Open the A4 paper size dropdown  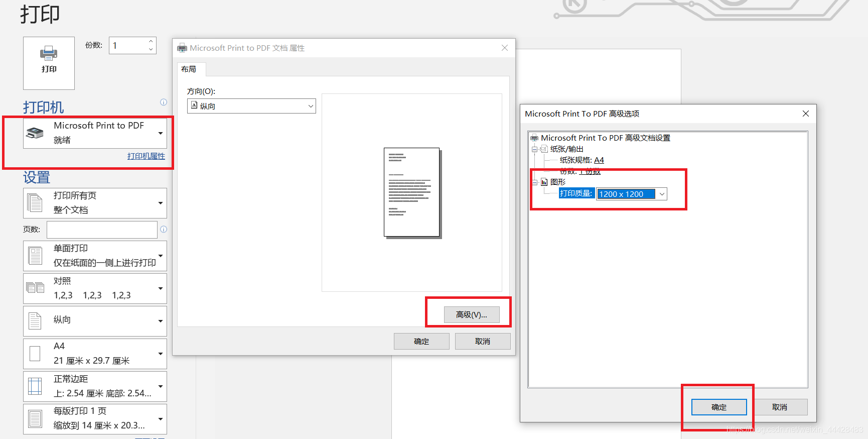pyautogui.click(x=95, y=354)
